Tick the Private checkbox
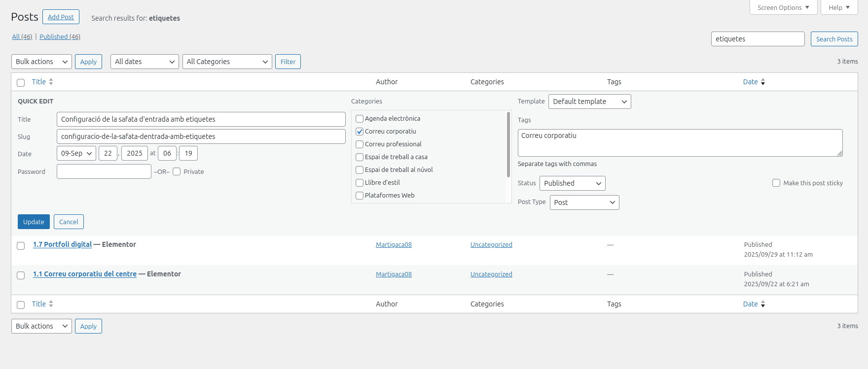Screen dimensions: 868x369 tap(177, 171)
